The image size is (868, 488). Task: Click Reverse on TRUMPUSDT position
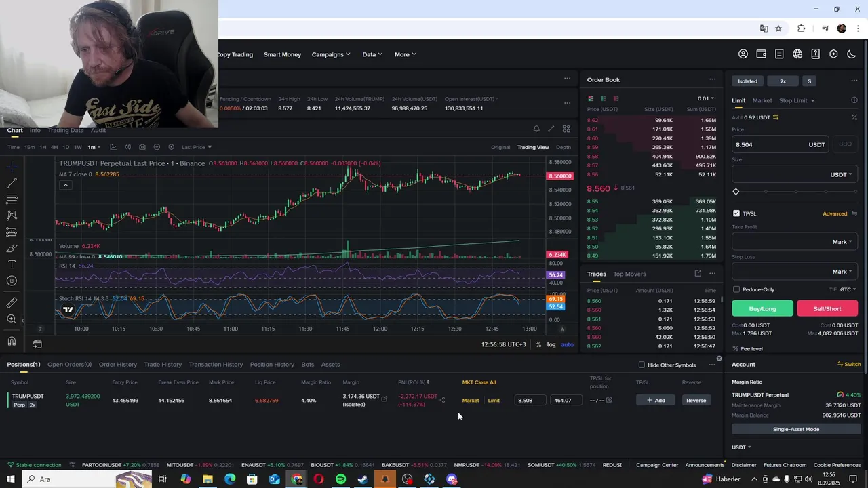click(696, 400)
